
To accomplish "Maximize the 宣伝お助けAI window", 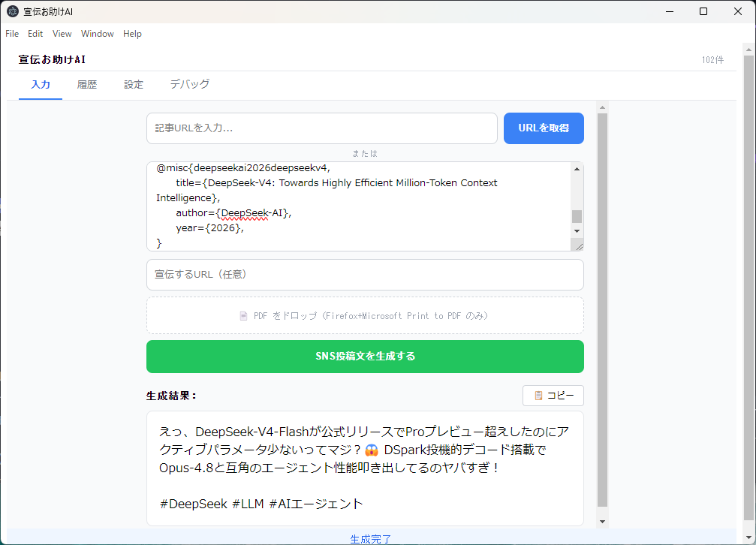I will 703,11.
